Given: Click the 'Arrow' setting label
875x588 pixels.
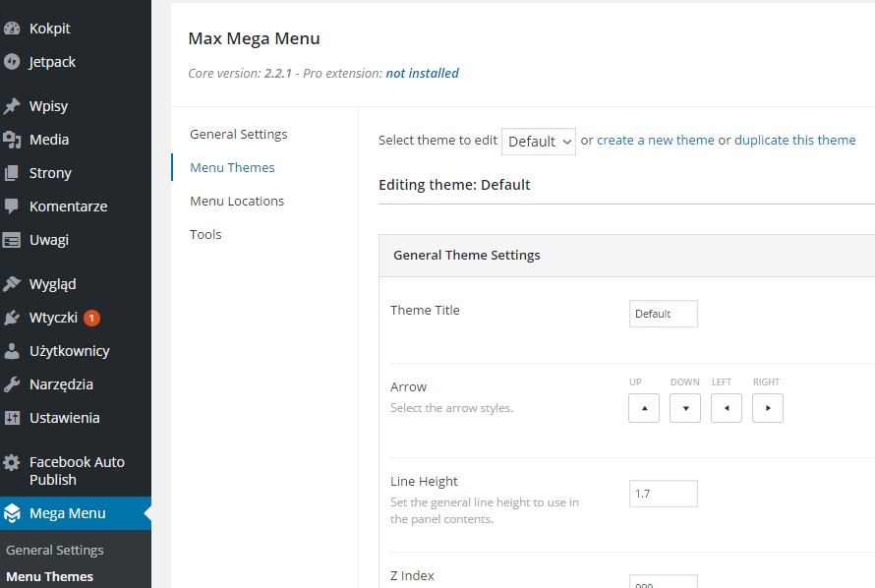Looking at the screenshot, I should tap(408, 387).
